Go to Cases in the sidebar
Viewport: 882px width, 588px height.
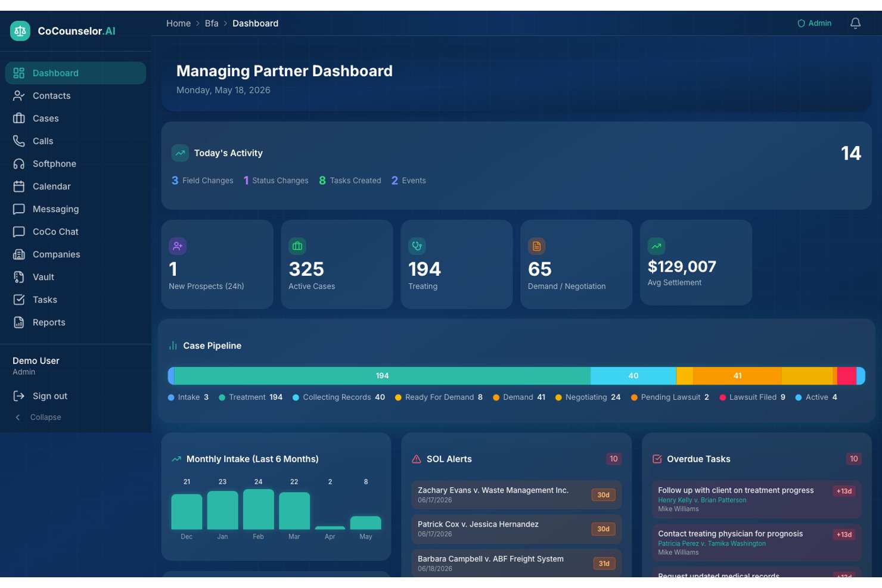coord(76,118)
